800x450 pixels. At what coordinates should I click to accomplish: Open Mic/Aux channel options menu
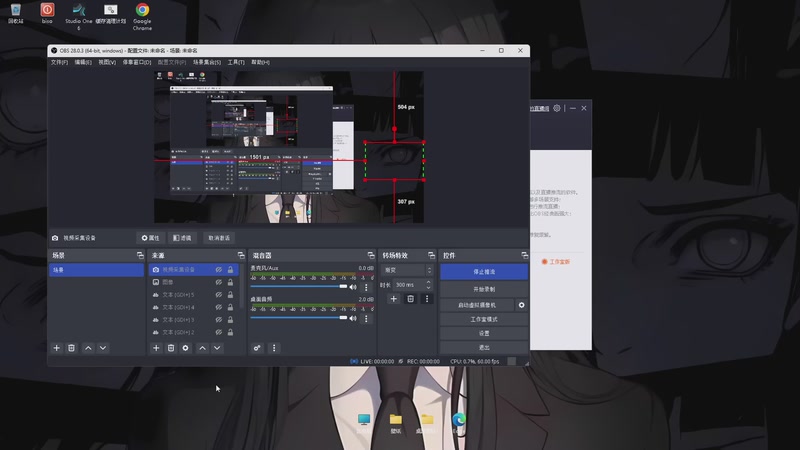click(366, 287)
